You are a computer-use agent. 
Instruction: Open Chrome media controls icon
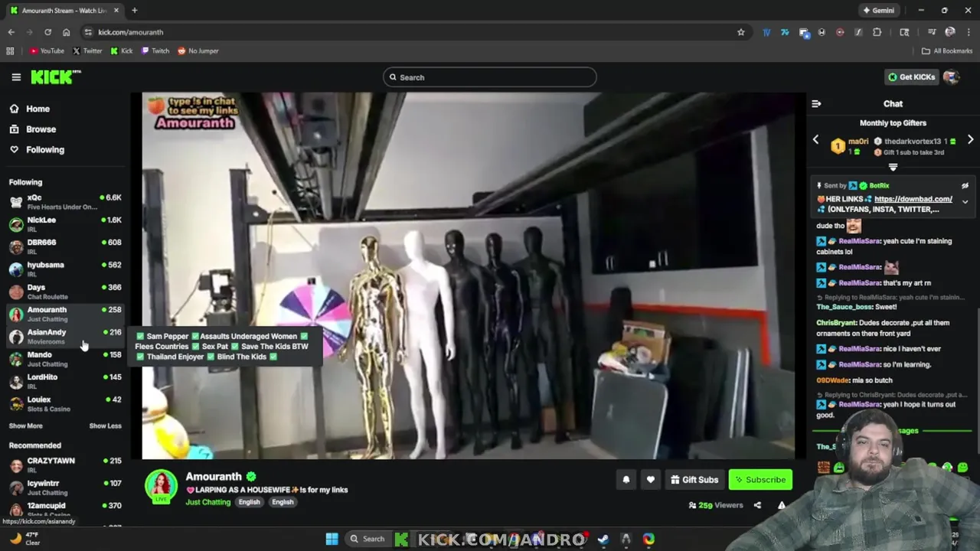click(932, 32)
